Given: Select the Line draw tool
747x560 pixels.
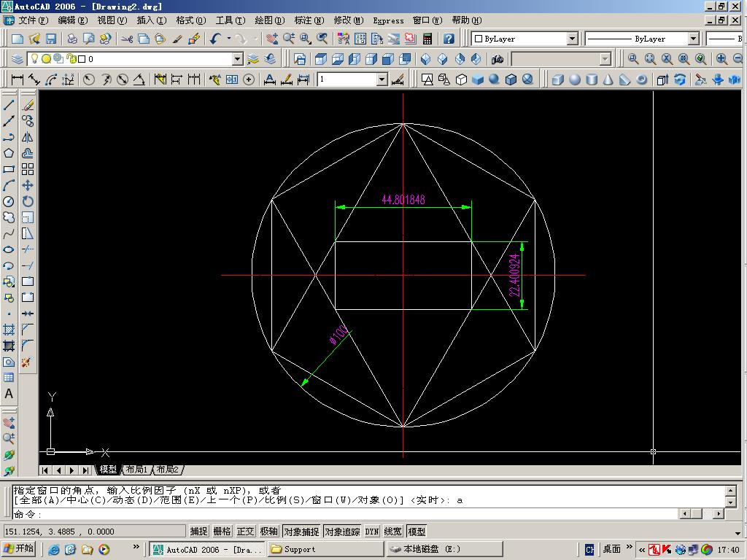Looking at the screenshot, I should (9, 105).
